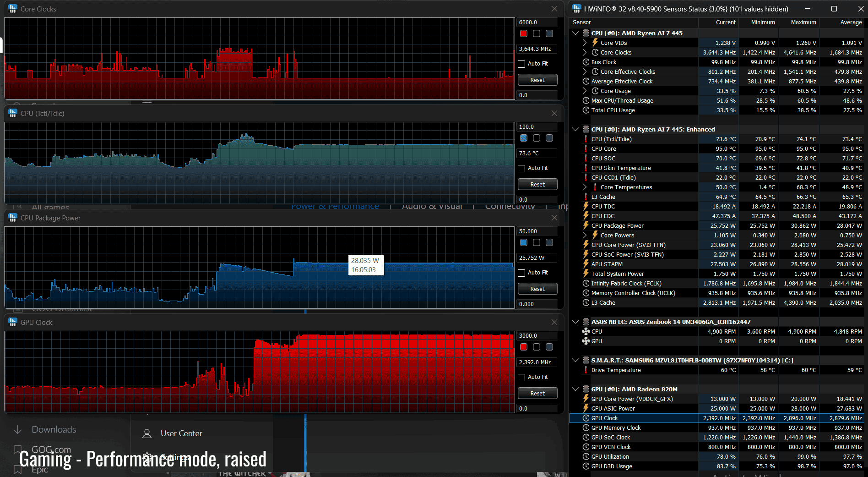Click the GPU Clock graph window icon

coord(13,322)
